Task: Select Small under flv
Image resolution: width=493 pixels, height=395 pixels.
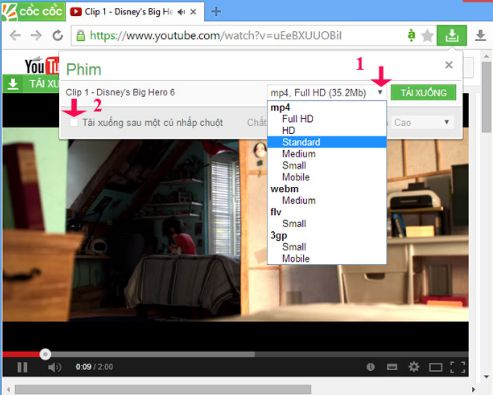Action: click(327, 223)
